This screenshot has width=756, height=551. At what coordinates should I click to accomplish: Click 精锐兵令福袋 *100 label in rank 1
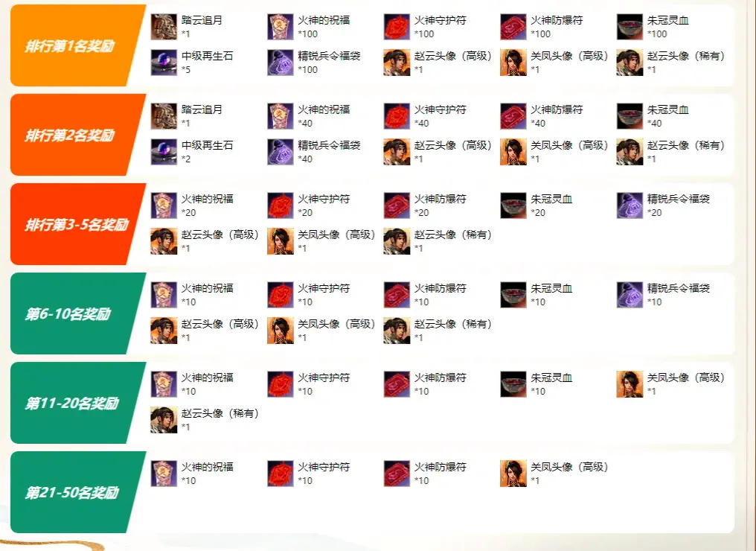329,63
